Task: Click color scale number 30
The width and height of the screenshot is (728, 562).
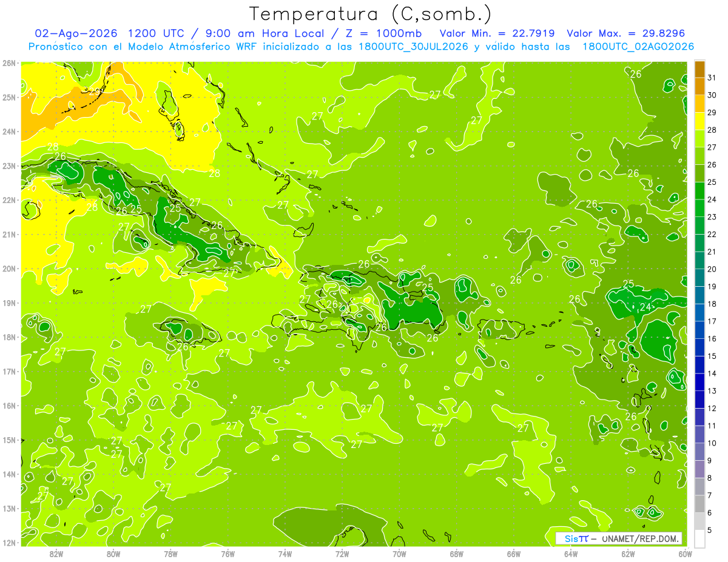Action: coord(712,95)
